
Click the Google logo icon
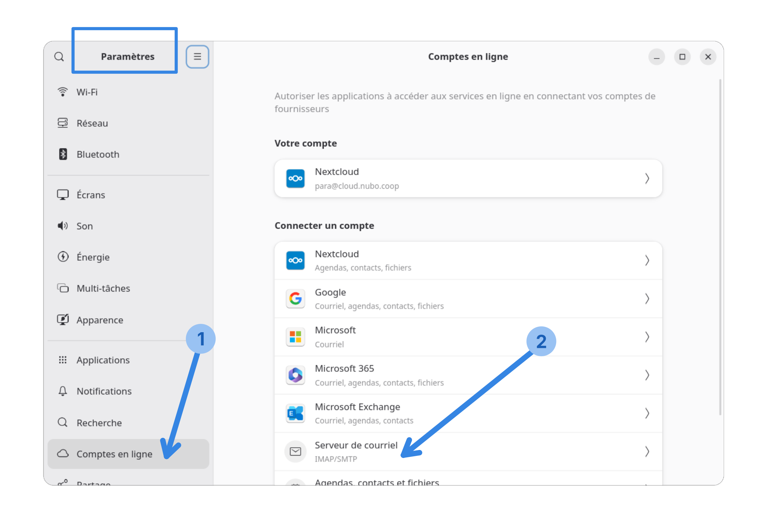tap(295, 299)
